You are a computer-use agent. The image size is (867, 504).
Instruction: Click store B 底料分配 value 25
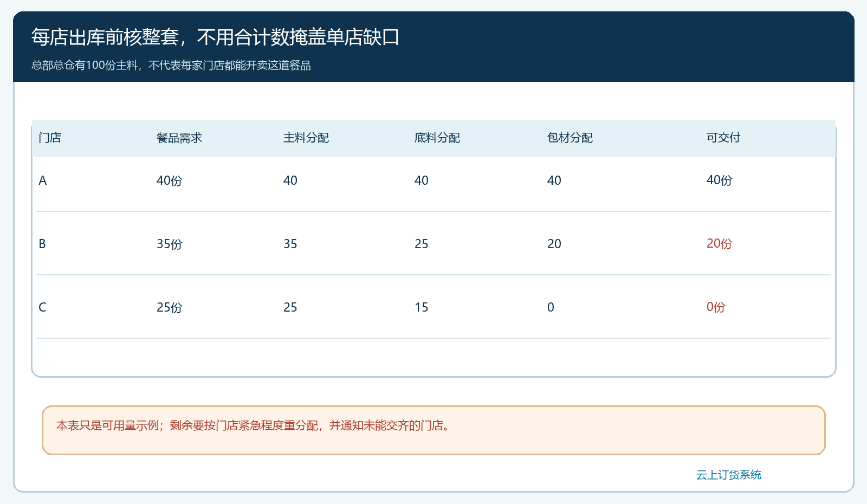coord(422,244)
